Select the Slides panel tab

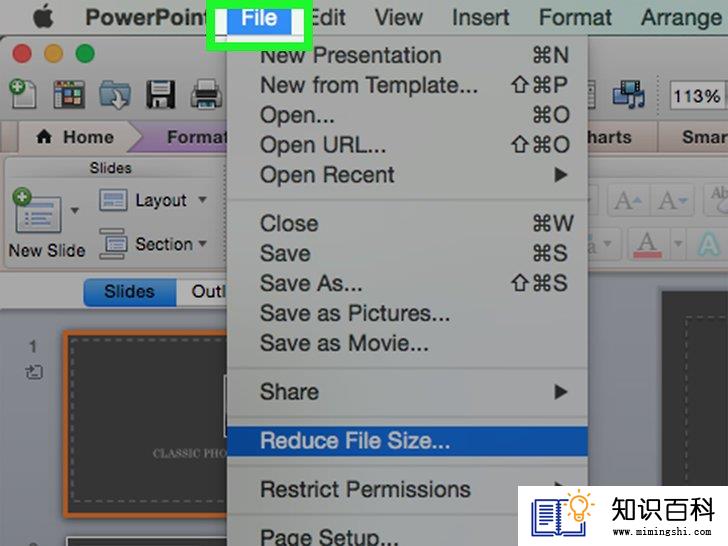click(x=130, y=292)
